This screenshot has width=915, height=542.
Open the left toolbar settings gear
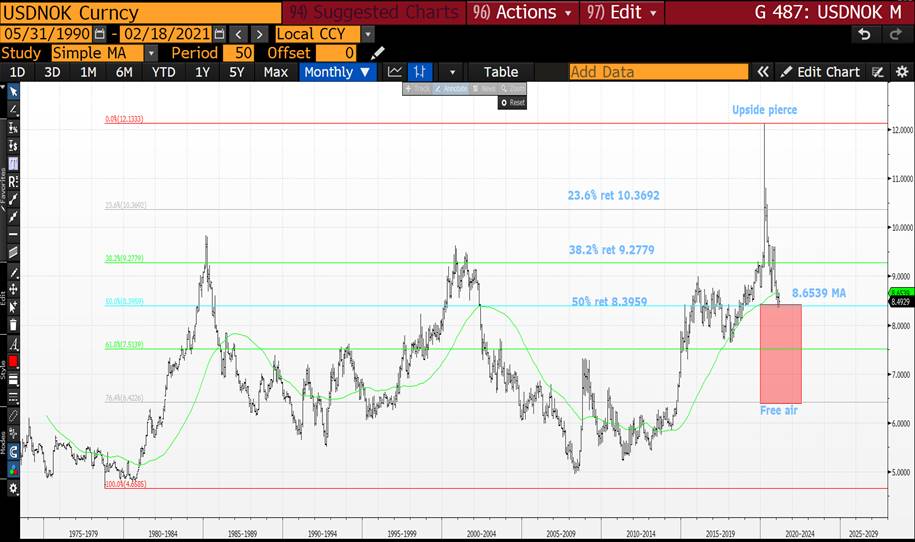(13, 488)
